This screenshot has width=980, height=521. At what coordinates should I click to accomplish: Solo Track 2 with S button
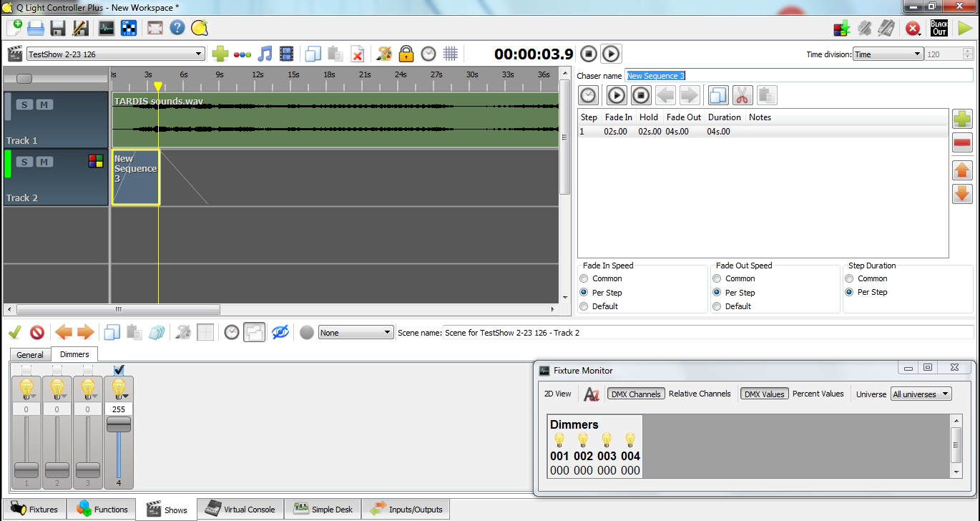click(x=24, y=162)
